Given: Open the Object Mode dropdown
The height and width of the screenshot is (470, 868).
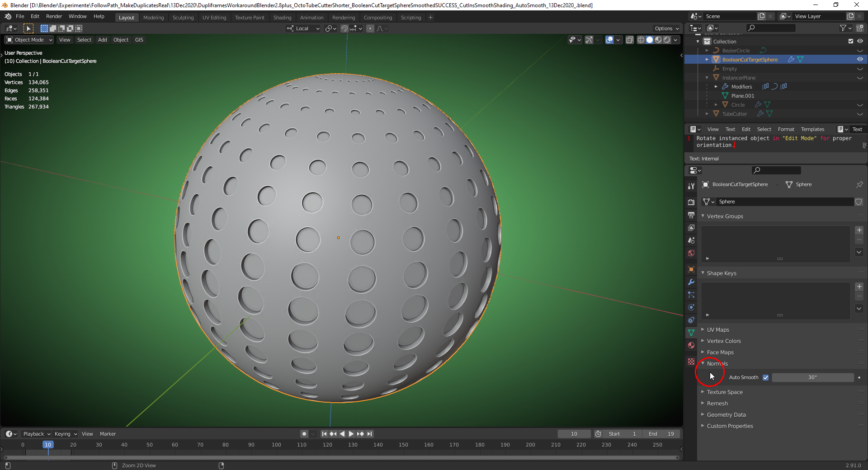Looking at the screenshot, I should tap(29, 40).
